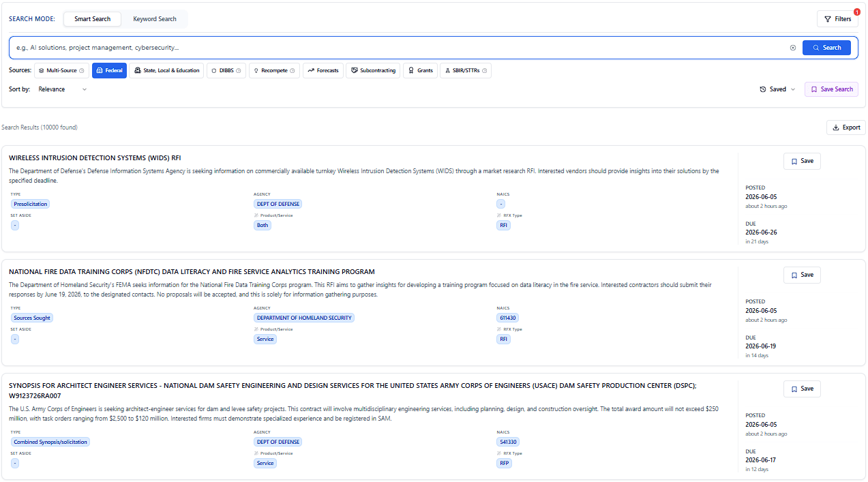Select the Forecasts source chip
The image size is (868, 482).
coord(323,71)
